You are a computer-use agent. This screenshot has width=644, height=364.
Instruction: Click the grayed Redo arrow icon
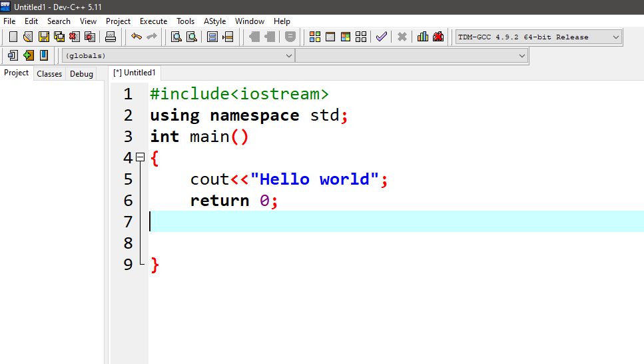[152, 37]
